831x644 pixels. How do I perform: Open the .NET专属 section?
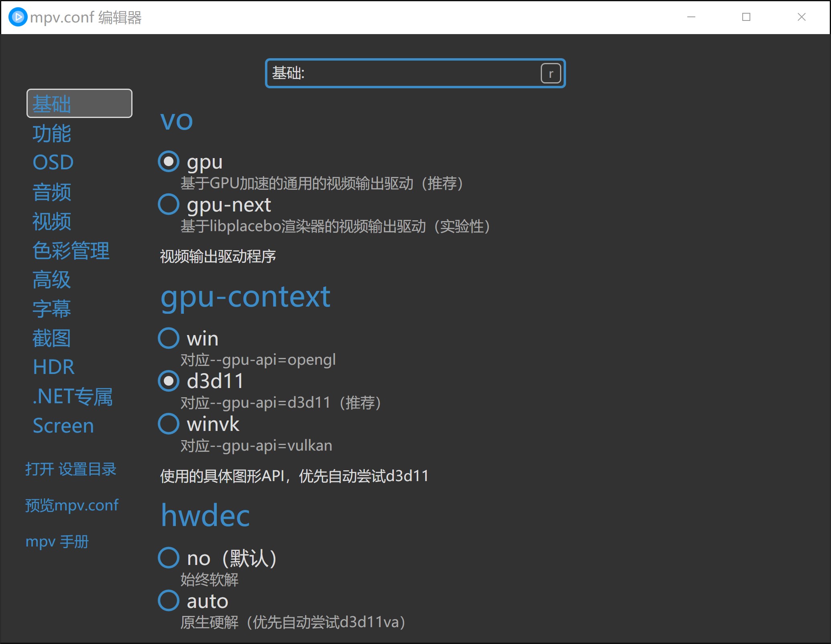click(73, 396)
